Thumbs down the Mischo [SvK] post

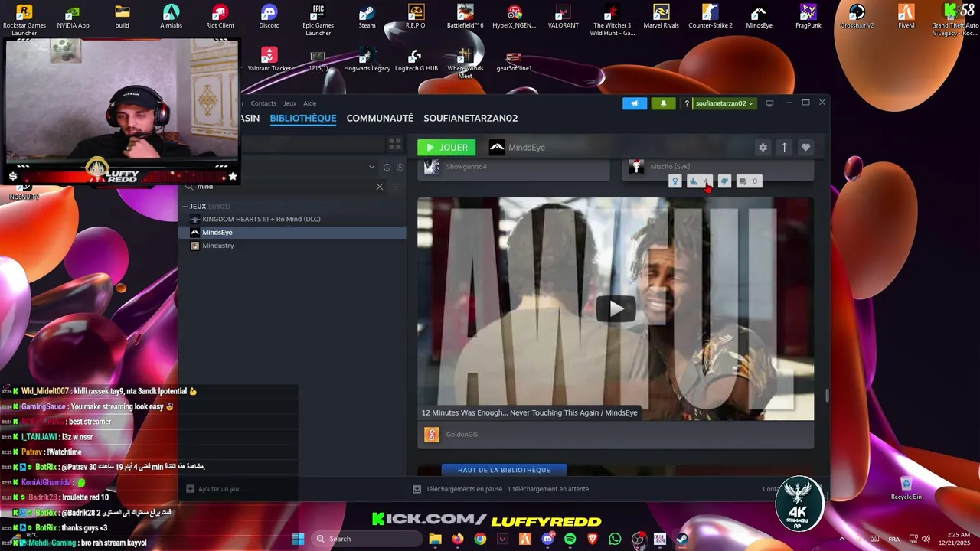[724, 181]
